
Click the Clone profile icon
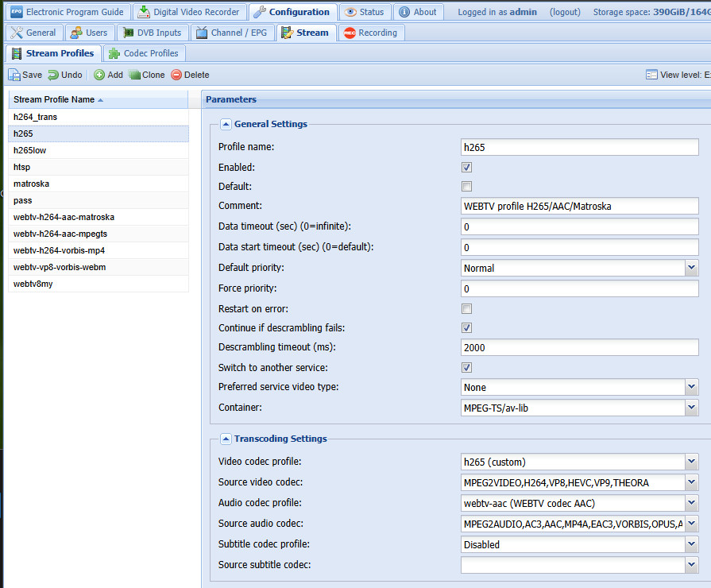(x=135, y=75)
